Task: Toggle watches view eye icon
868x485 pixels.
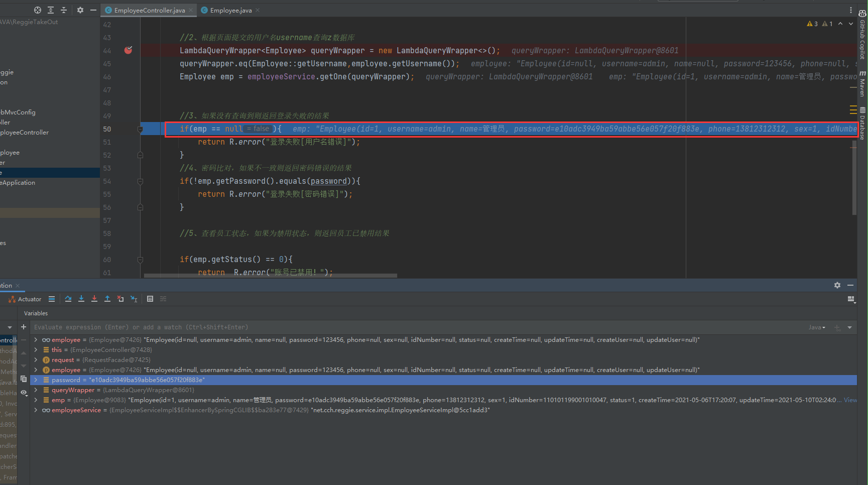Action: click(x=24, y=393)
